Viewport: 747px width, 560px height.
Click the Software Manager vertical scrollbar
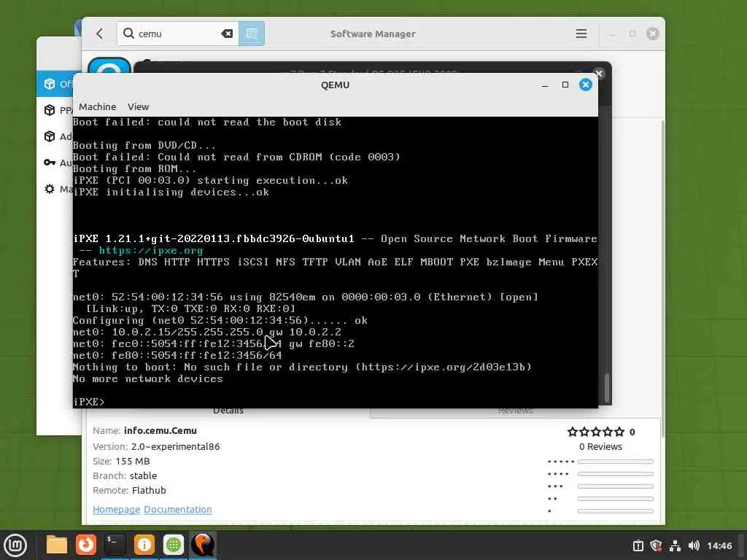click(662, 279)
